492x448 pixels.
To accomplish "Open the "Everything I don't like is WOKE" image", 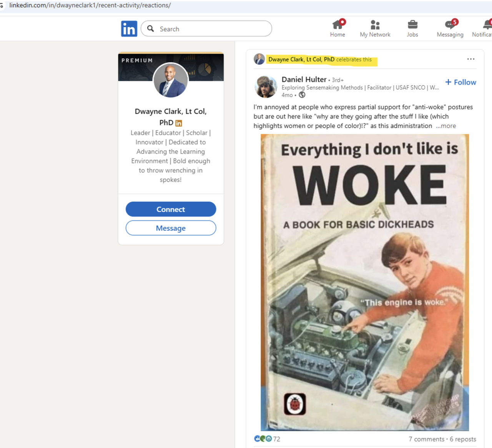I will tap(364, 282).
